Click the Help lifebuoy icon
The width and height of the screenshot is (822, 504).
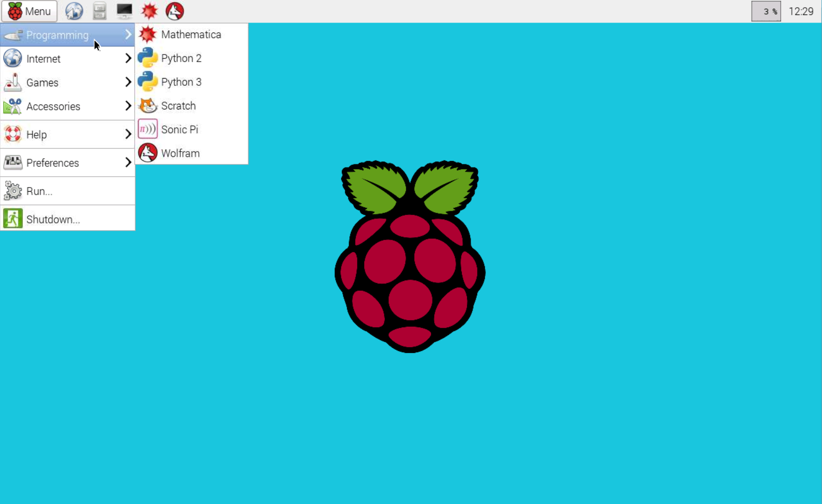pyautogui.click(x=13, y=135)
